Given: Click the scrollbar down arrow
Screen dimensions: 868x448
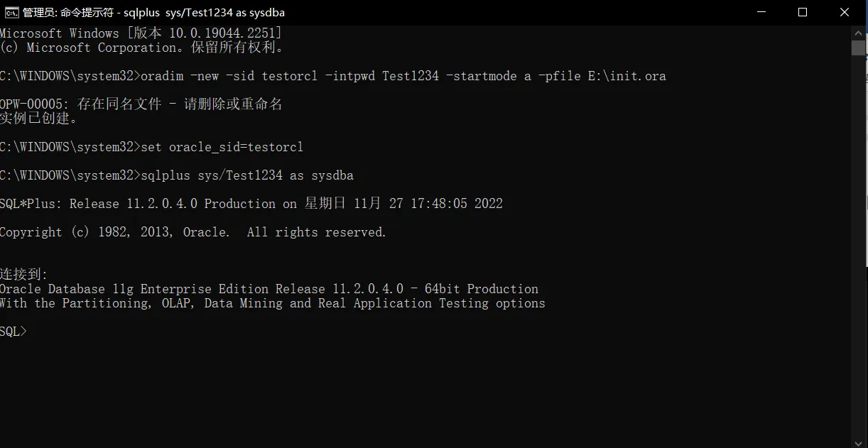Looking at the screenshot, I should [x=858, y=441].
